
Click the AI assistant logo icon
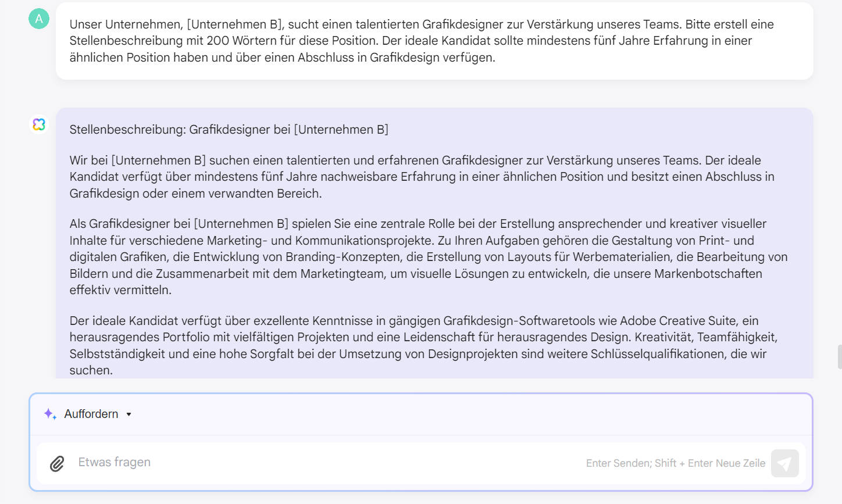39,124
